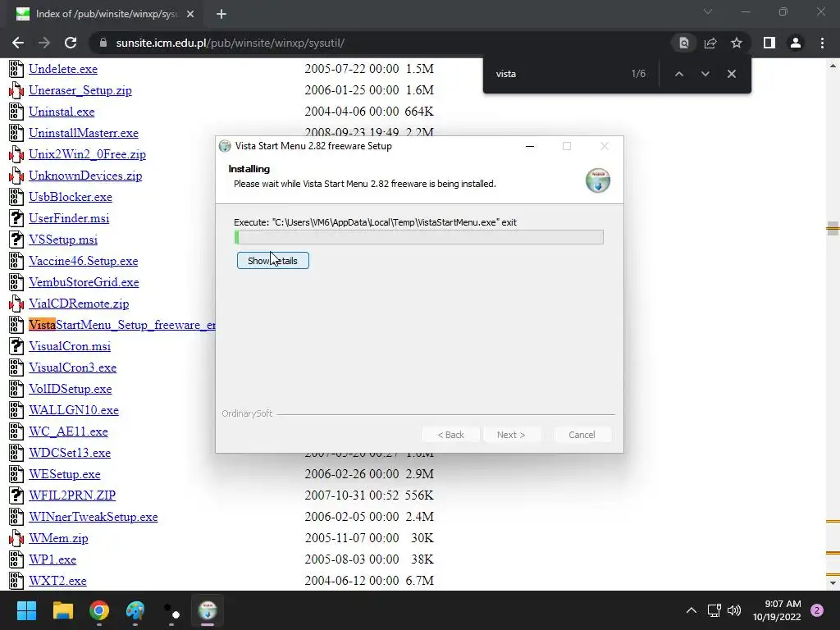Share this page using the share icon

(x=710, y=43)
